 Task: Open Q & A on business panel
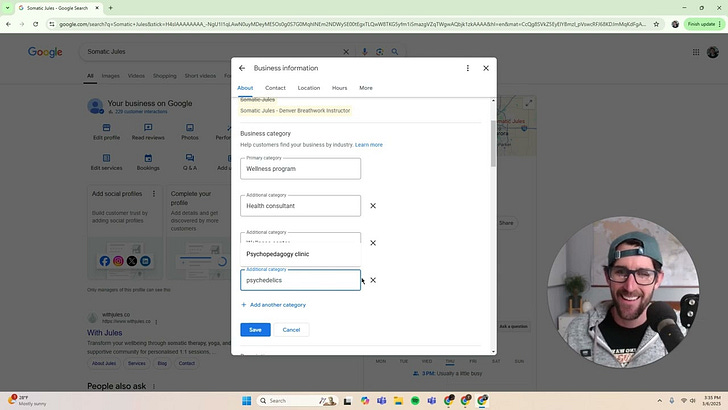click(x=190, y=163)
